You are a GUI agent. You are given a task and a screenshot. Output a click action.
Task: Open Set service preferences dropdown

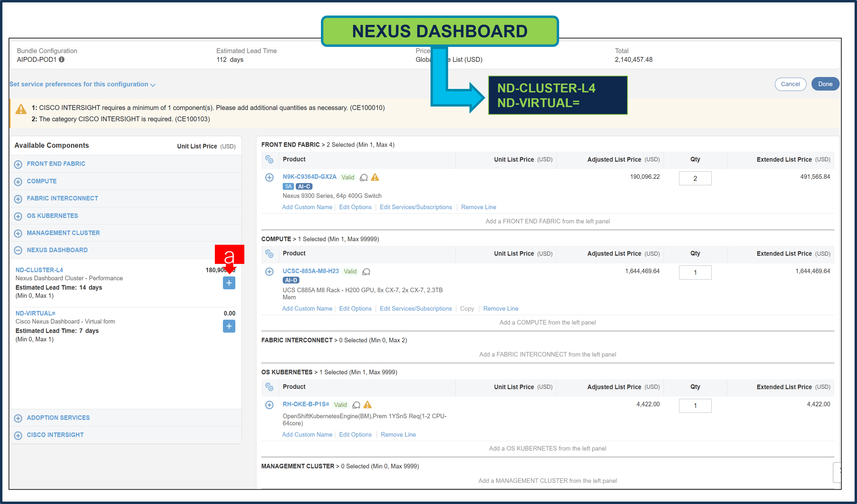click(82, 84)
